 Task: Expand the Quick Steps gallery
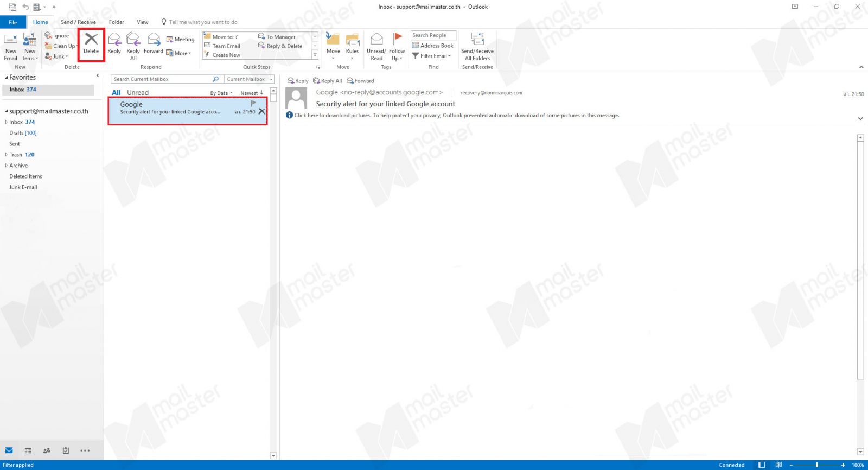pos(315,55)
